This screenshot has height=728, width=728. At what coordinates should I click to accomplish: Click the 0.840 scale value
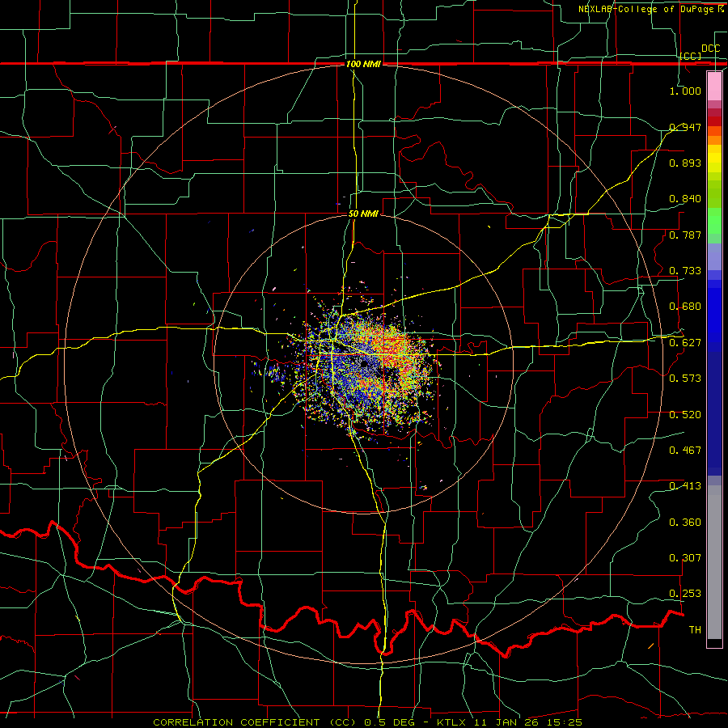click(x=685, y=199)
